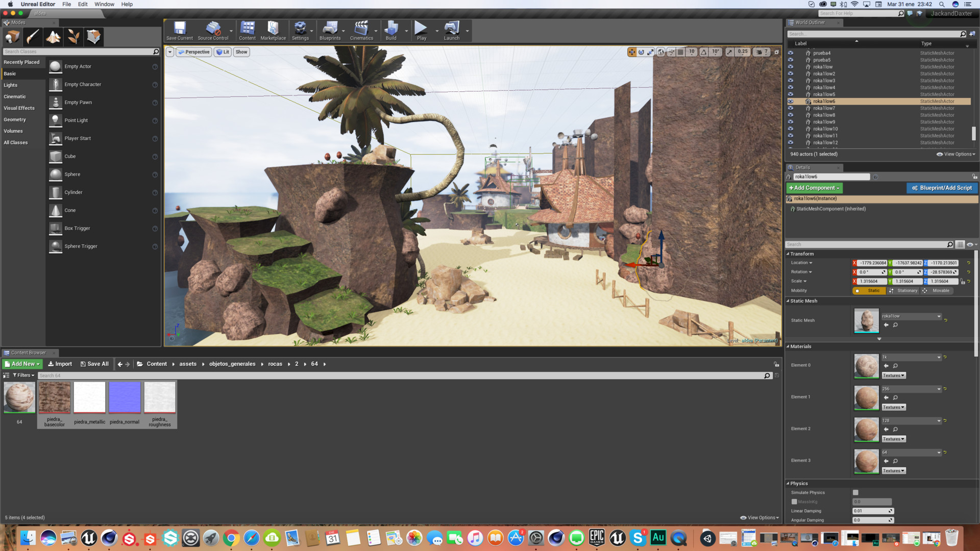Select the Paint mode brush icon
The width and height of the screenshot is (980, 551).
33,37
